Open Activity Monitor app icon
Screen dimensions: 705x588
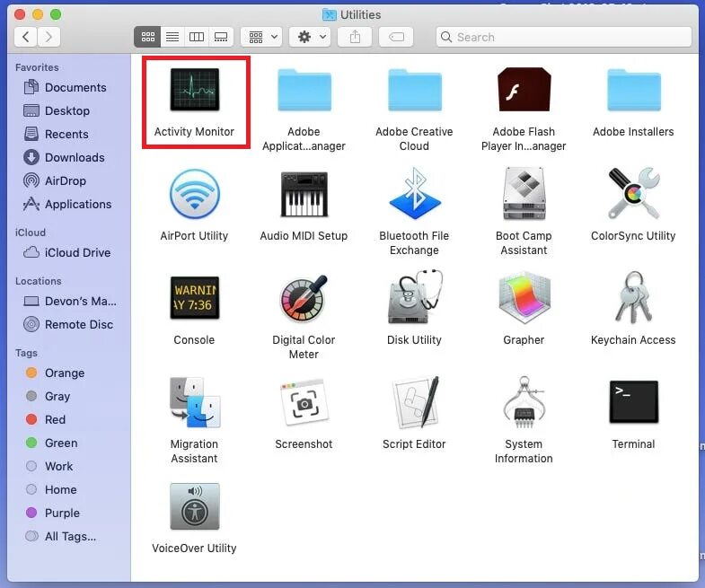[194, 89]
